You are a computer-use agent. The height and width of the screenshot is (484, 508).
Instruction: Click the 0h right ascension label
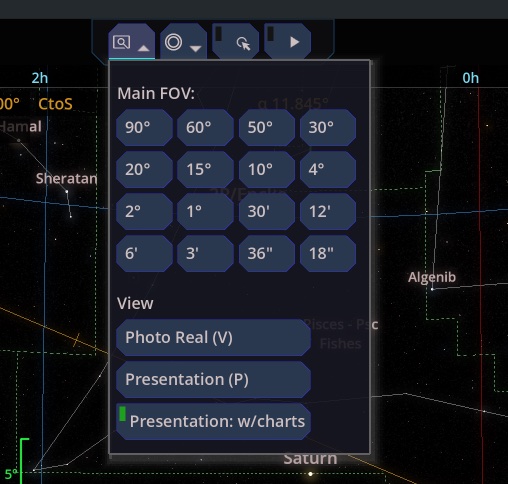click(x=470, y=78)
